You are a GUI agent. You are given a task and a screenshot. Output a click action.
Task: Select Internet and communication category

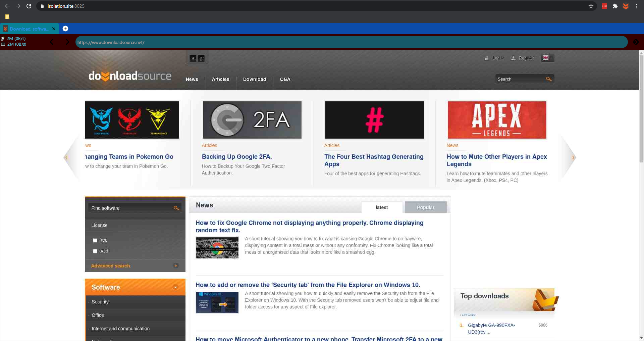pyautogui.click(x=120, y=329)
